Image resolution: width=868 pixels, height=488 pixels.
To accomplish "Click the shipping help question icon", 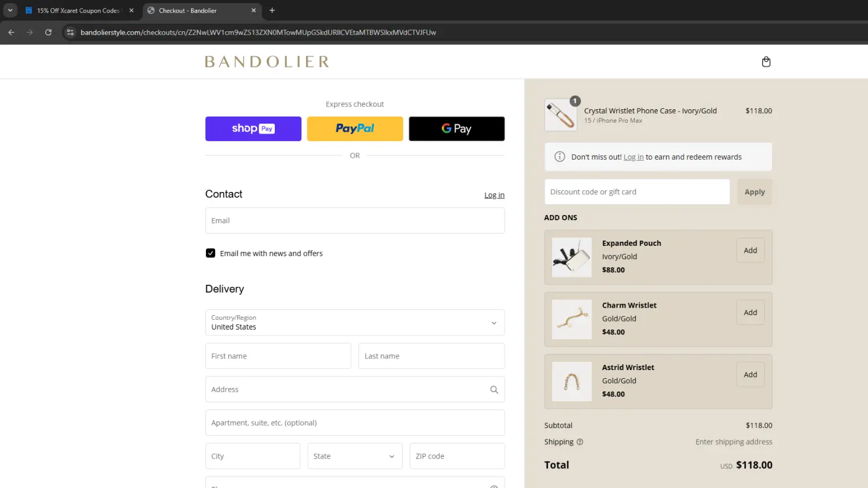I will (580, 442).
